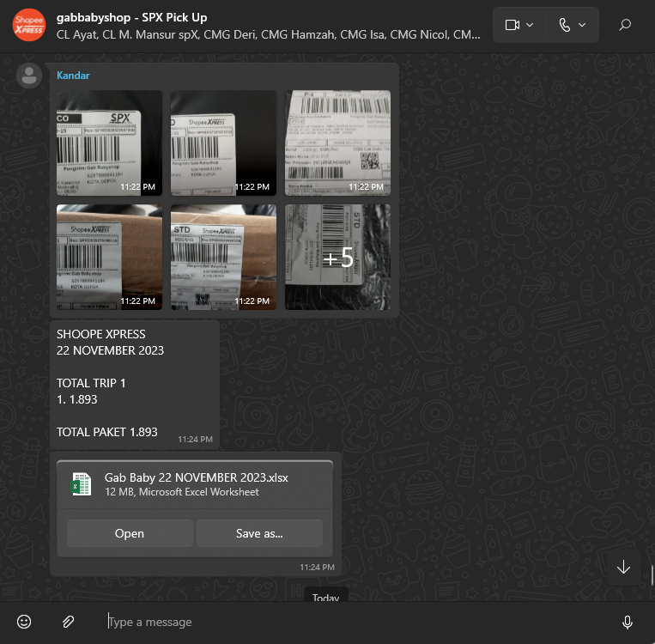This screenshot has width=655, height=644.
Task: Click the SHOOPE XPRESS message text
Action: 101,334
